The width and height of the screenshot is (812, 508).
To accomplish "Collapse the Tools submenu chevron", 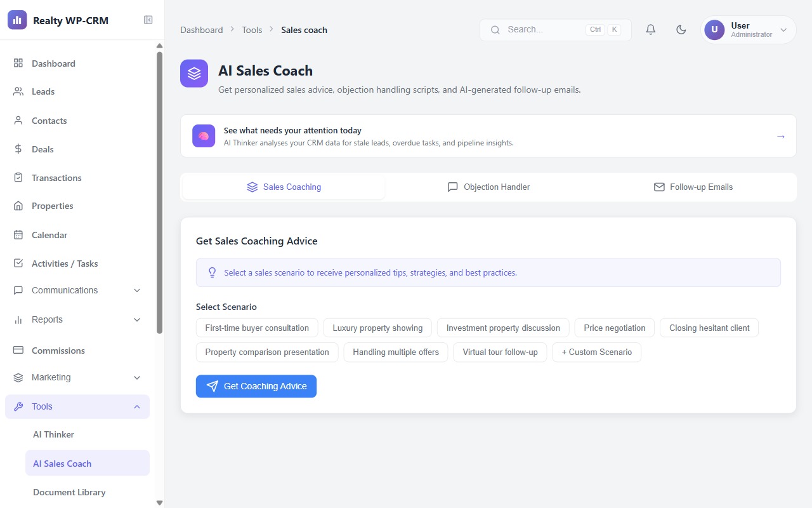I will [x=137, y=406].
